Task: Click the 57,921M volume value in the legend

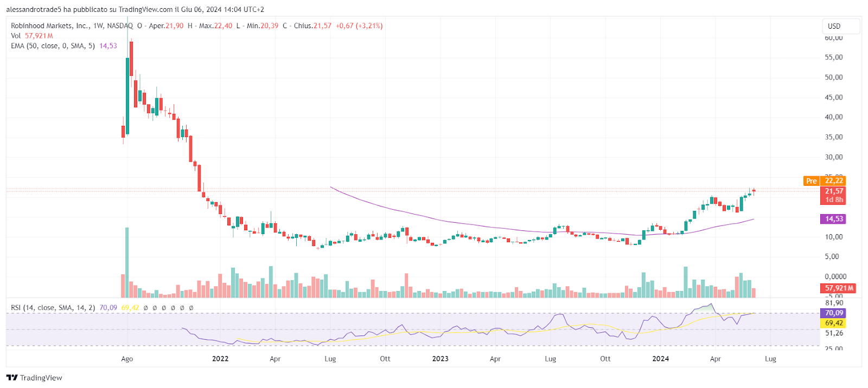Action: (x=39, y=36)
